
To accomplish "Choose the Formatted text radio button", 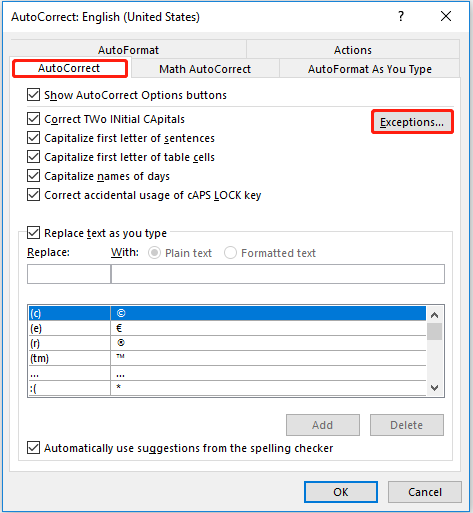I will [x=230, y=253].
